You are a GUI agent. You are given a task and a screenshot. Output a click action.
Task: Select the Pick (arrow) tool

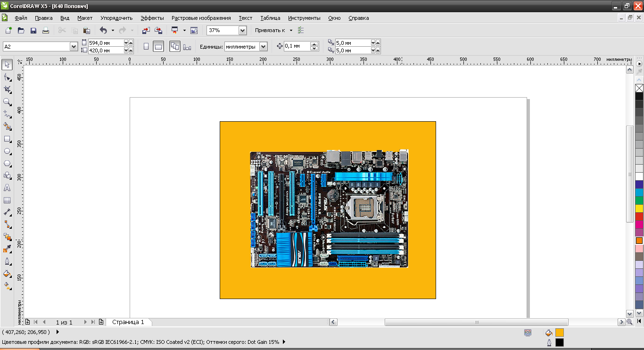click(7, 65)
